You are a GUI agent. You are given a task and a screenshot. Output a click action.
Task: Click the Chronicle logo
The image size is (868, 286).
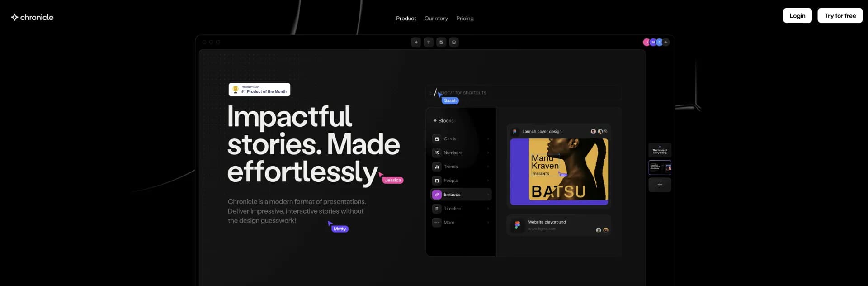tap(32, 17)
